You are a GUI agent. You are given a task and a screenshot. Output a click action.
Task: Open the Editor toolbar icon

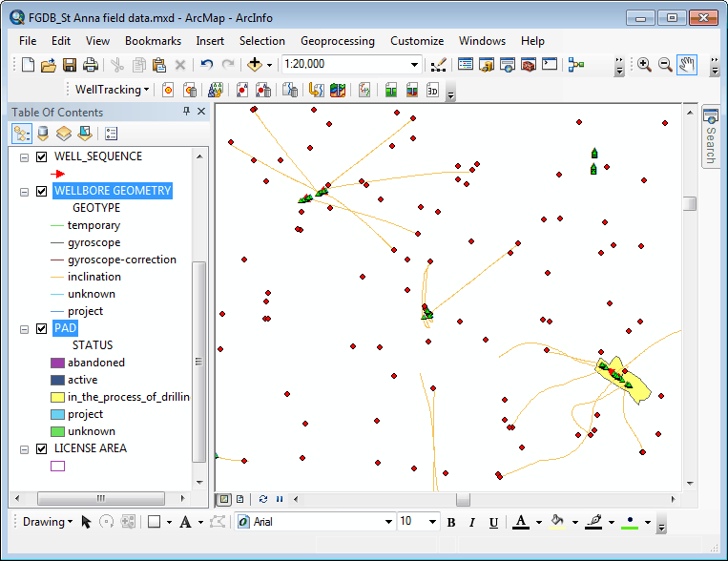coord(438,65)
